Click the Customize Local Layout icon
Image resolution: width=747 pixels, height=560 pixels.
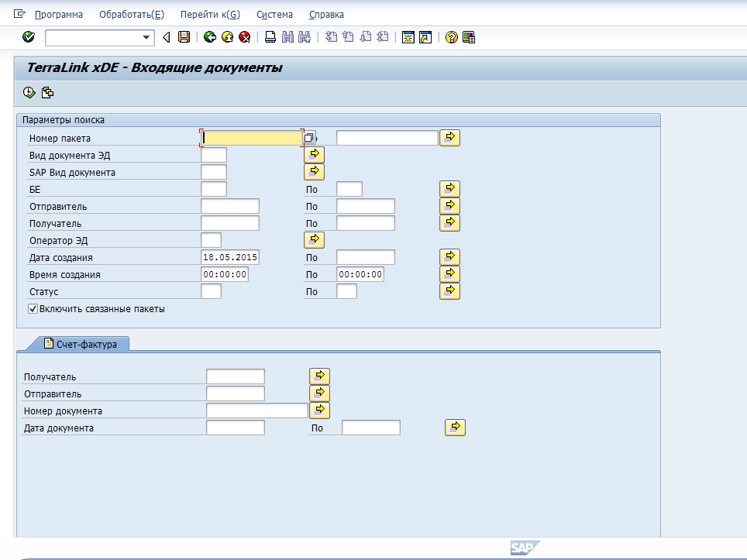(469, 37)
